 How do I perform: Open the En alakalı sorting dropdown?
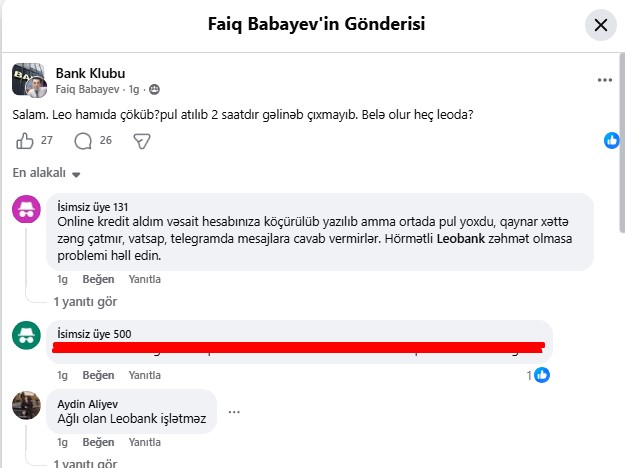click(x=46, y=173)
